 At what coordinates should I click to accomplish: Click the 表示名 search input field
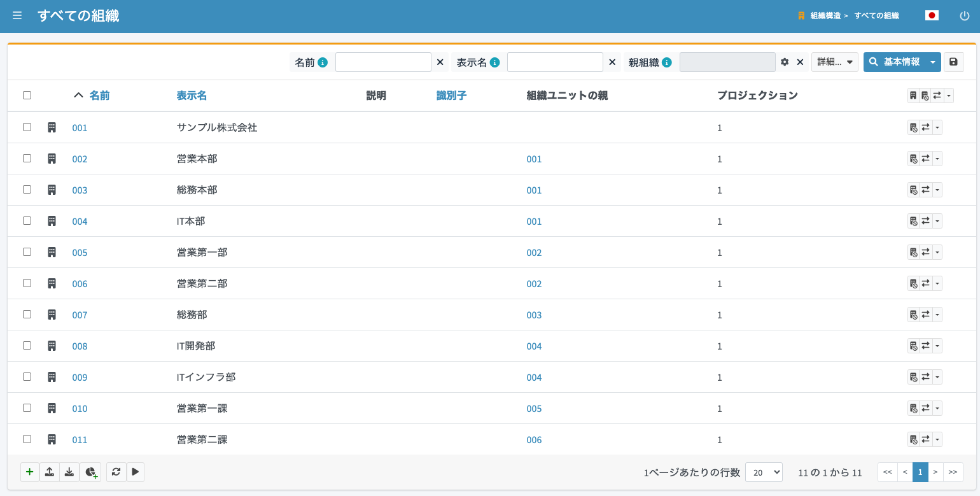(555, 62)
